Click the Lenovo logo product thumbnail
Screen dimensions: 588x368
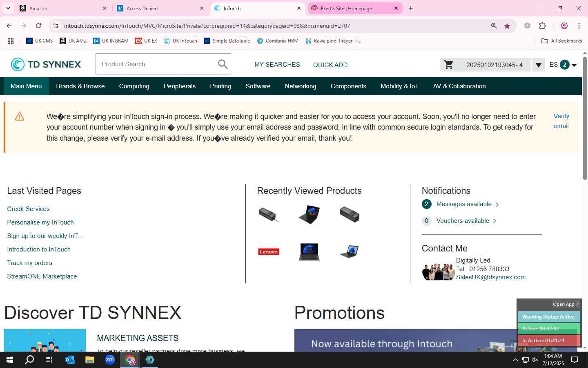click(x=269, y=251)
